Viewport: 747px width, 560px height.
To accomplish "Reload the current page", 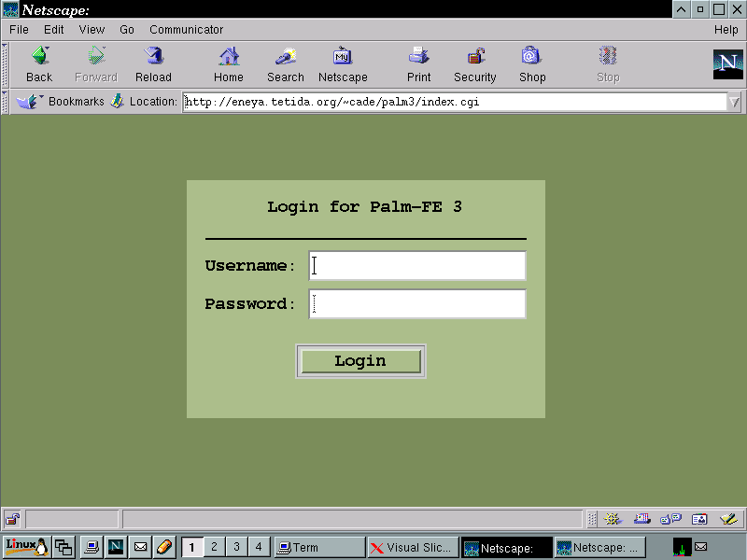I will click(153, 64).
